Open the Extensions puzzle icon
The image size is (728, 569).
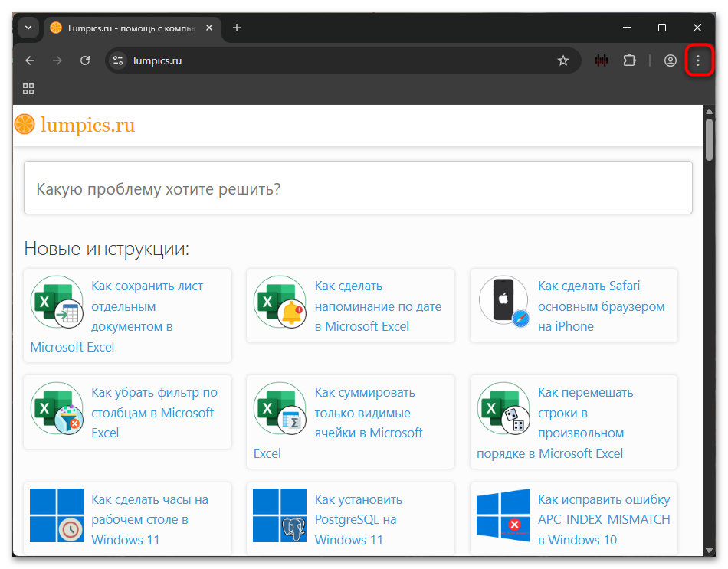click(629, 60)
